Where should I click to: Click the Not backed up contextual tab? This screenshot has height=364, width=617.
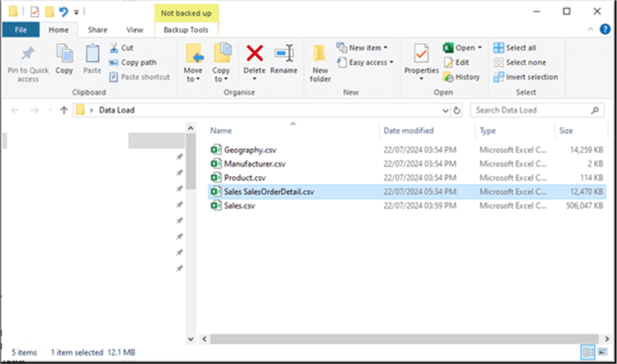186,13
